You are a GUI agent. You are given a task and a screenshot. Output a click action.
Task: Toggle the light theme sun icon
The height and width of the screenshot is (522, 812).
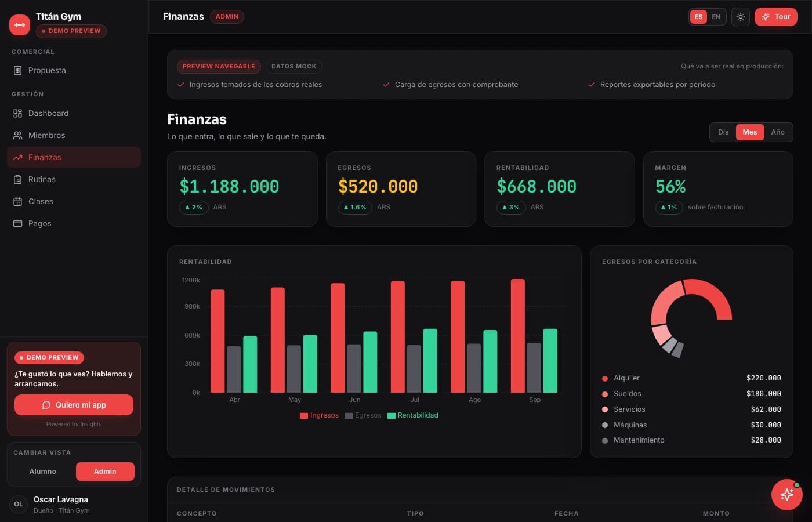tap(741, 17)
